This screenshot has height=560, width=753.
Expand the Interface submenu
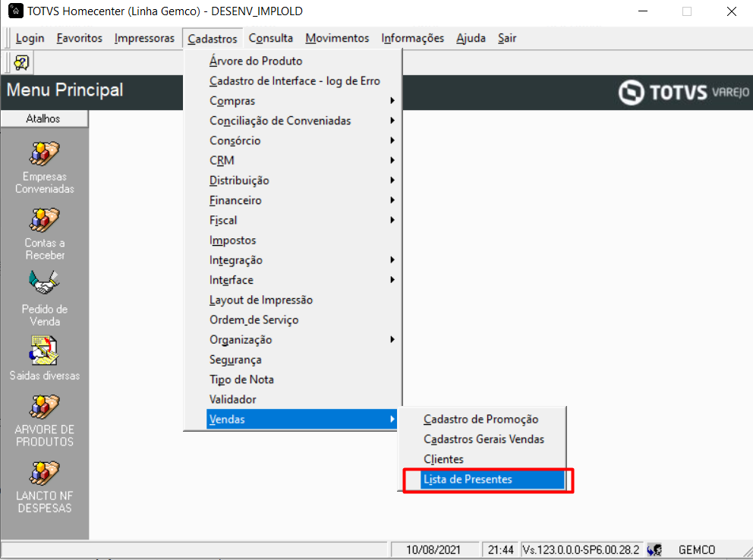(302, 280)
